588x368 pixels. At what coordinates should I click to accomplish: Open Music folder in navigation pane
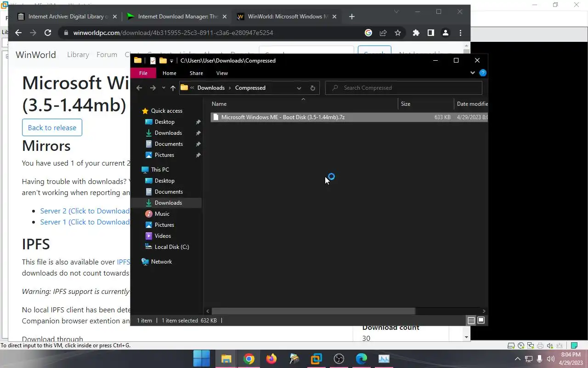162,214
